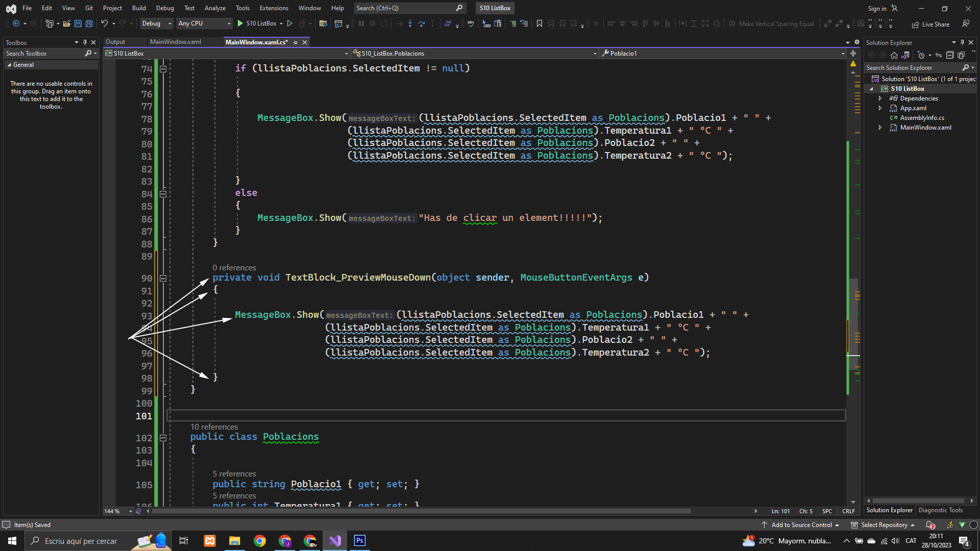Click Solution Explorer Home icon
This screenshot has height=551, width=980.
point(894,55)
